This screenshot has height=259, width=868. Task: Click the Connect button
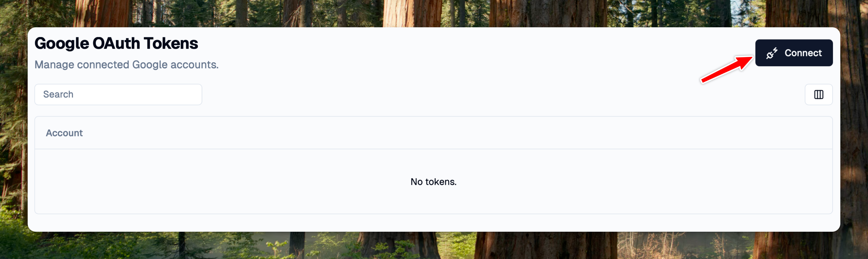click(794, 53)
